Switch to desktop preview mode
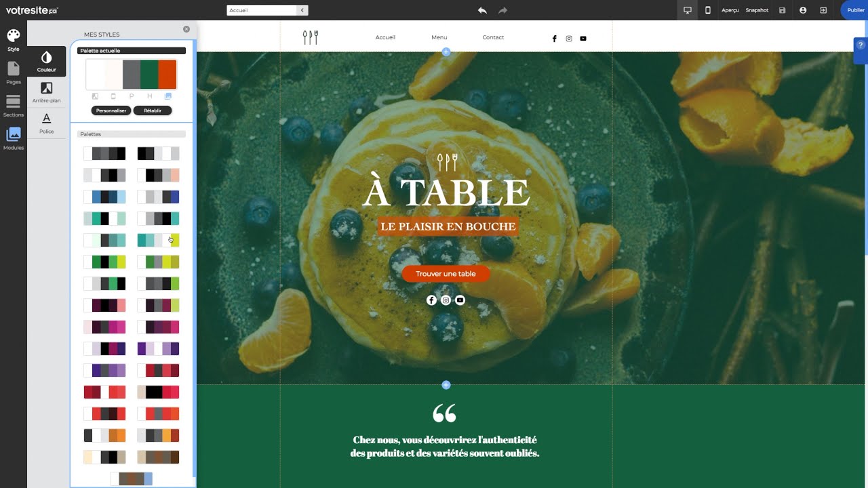The image size is (868, 488). [687, 10]
